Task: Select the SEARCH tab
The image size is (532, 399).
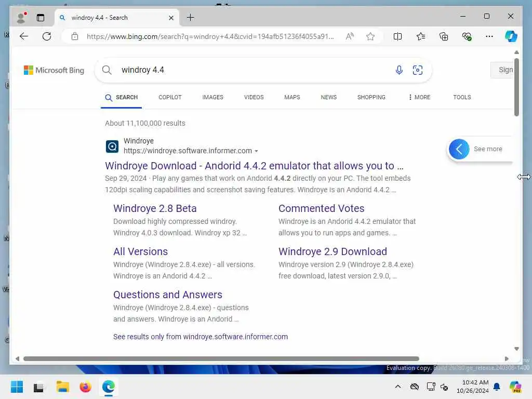Action: pos(122,97)
